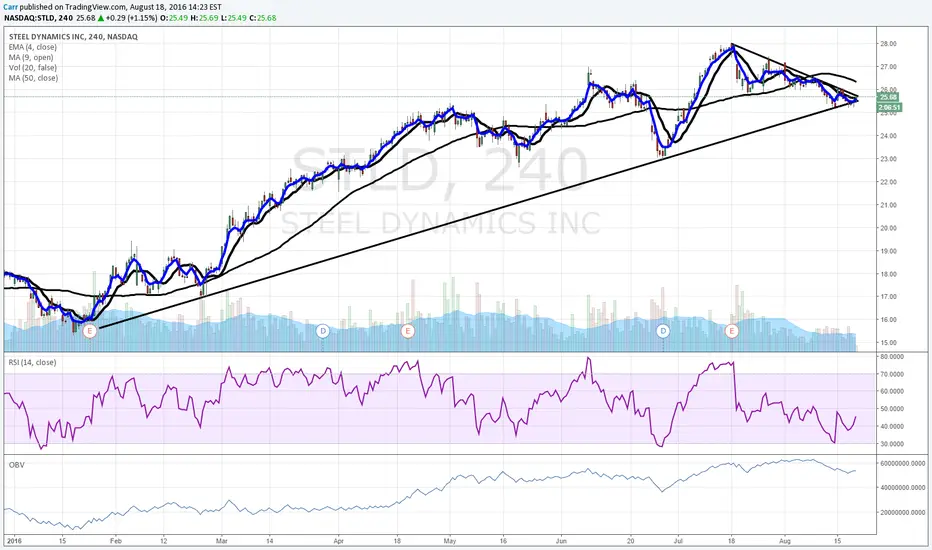The image size is (932, 550).
Task: Click the Mar date axis label
Action: (222, 541)
